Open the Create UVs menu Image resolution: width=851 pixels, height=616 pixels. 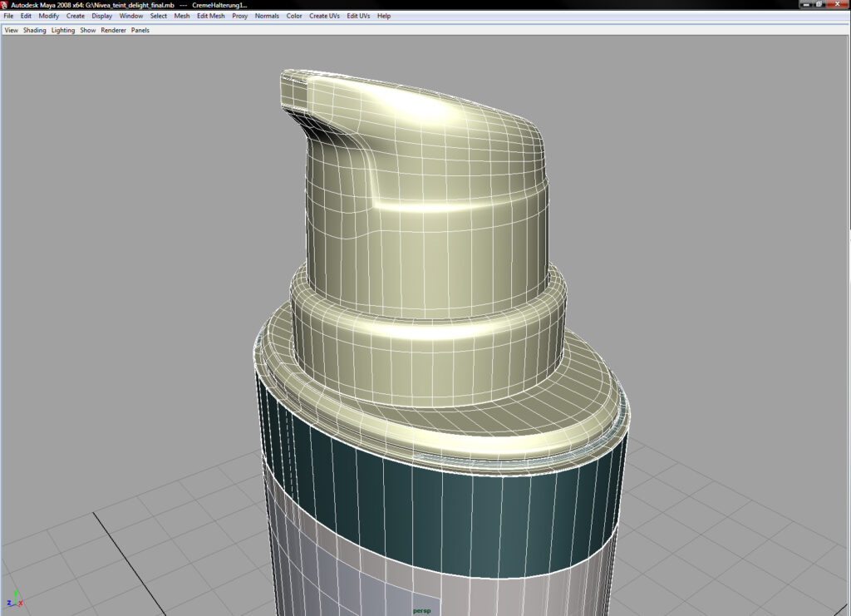coord(325,16)
